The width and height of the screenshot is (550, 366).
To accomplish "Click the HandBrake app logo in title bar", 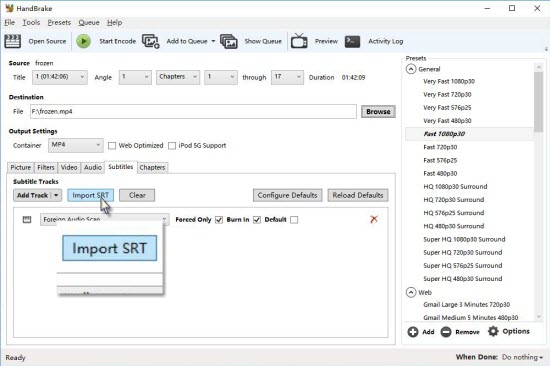I will point(9,8).
